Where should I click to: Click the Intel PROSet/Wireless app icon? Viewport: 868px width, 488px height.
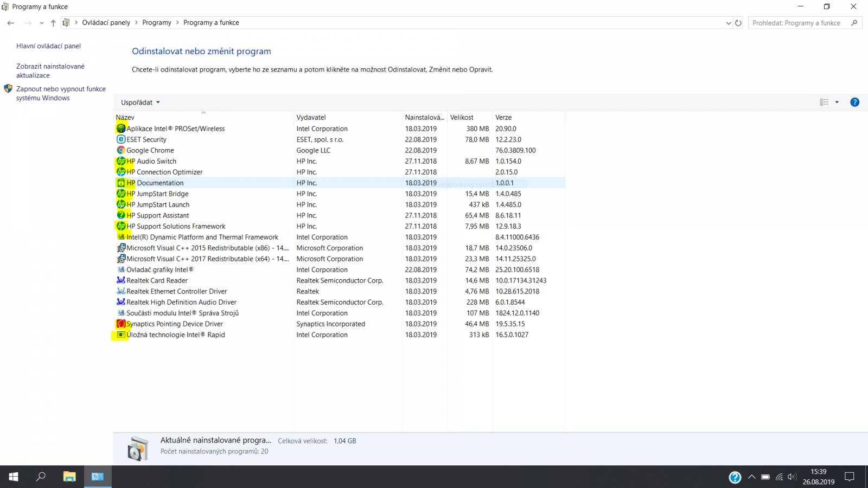(121, 129)
